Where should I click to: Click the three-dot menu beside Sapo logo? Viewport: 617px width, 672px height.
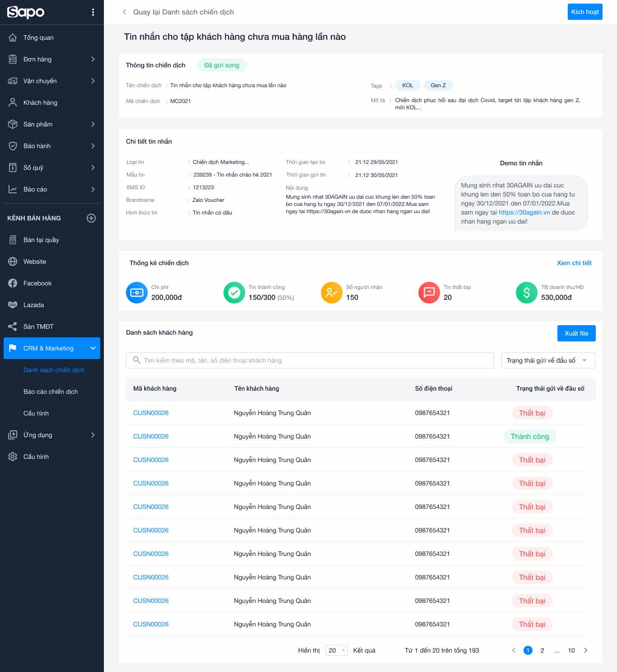pos(93,12)
